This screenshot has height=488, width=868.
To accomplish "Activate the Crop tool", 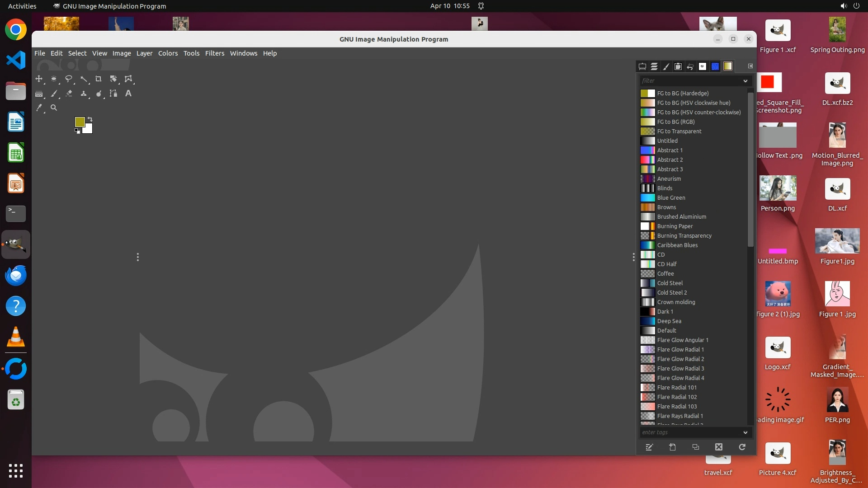I will [x=98, y=79].
